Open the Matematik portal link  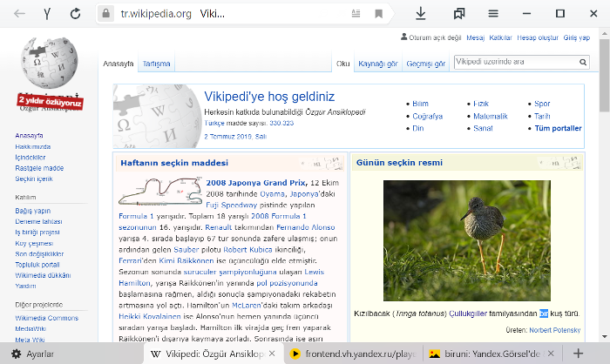point(491,117)
